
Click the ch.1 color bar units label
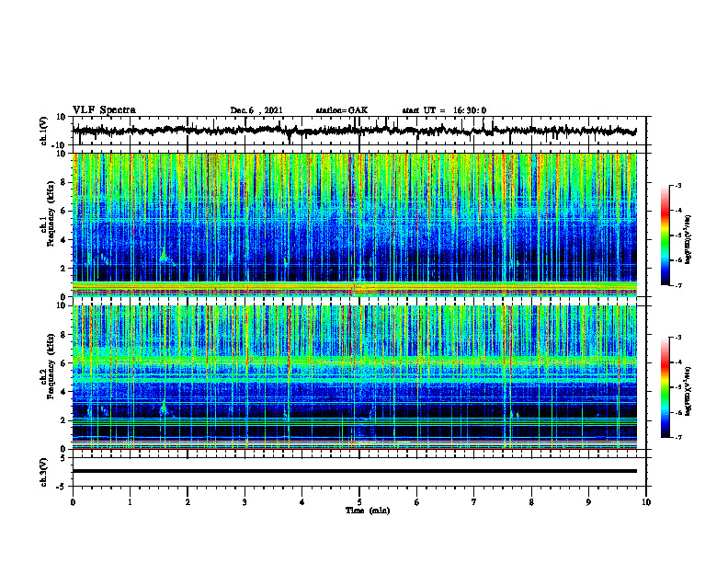pos(688,240)
